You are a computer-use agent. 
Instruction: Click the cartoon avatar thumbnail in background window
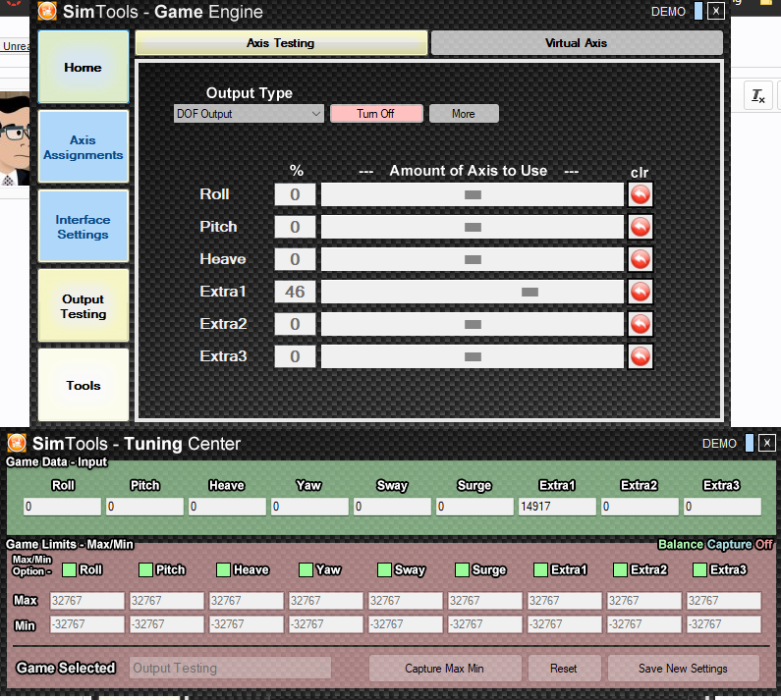15,139
